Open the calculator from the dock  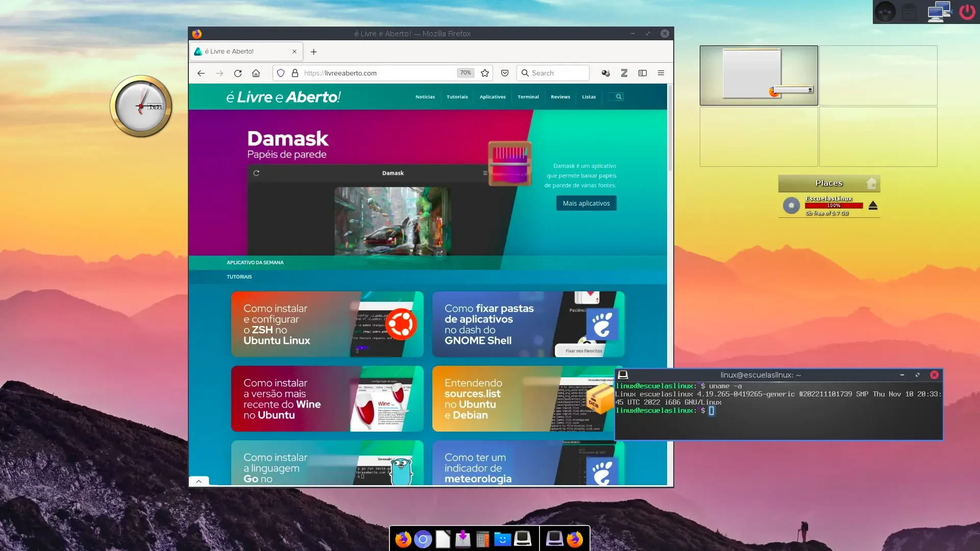point(483,539)
